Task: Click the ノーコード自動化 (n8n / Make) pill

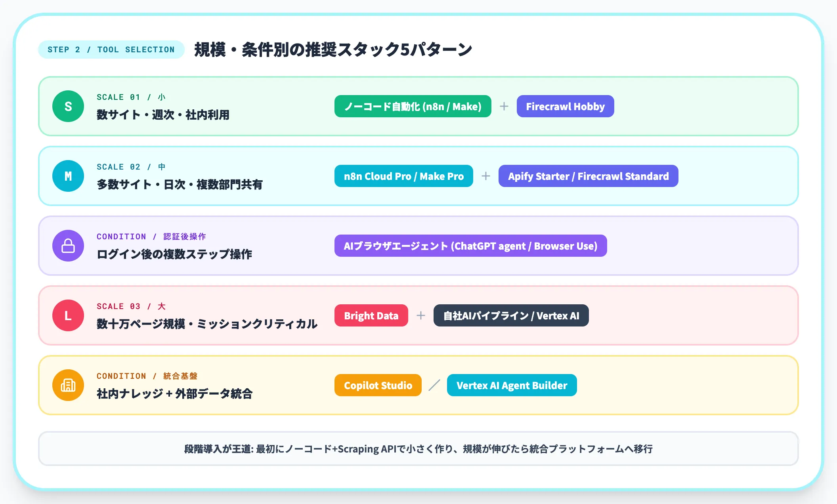Action: click(413, 106)
